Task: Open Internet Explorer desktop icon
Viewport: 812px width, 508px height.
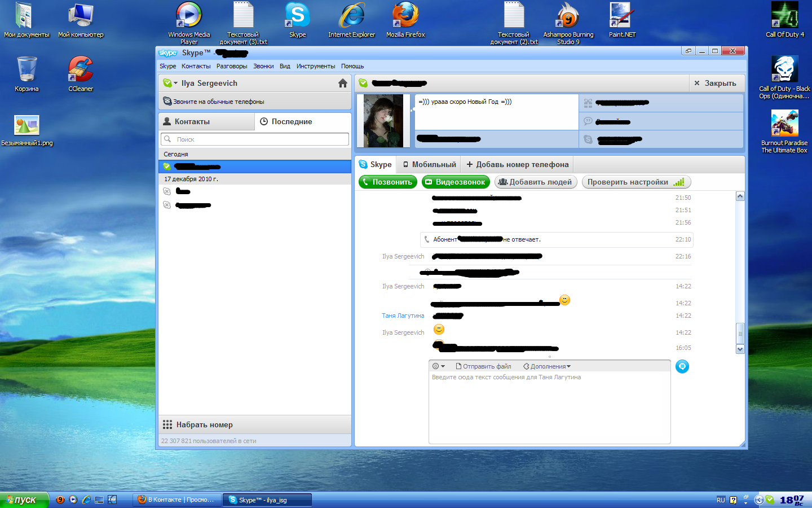Action: tap(352, 20)
